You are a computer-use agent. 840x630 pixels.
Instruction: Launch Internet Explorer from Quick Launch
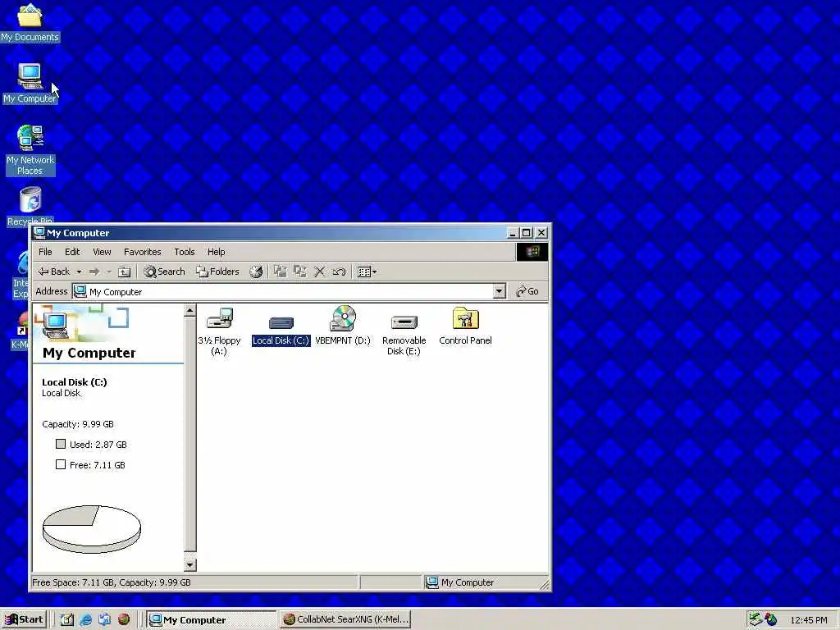(85, 620)
